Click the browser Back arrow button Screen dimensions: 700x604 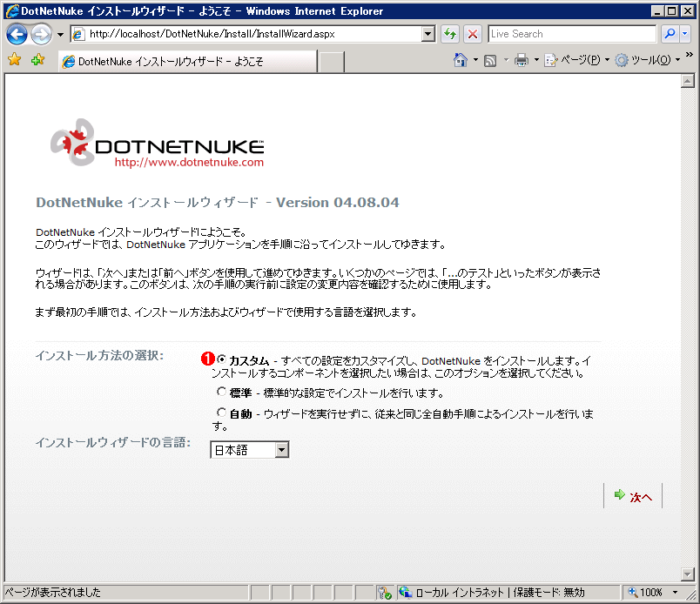[17, 34]
